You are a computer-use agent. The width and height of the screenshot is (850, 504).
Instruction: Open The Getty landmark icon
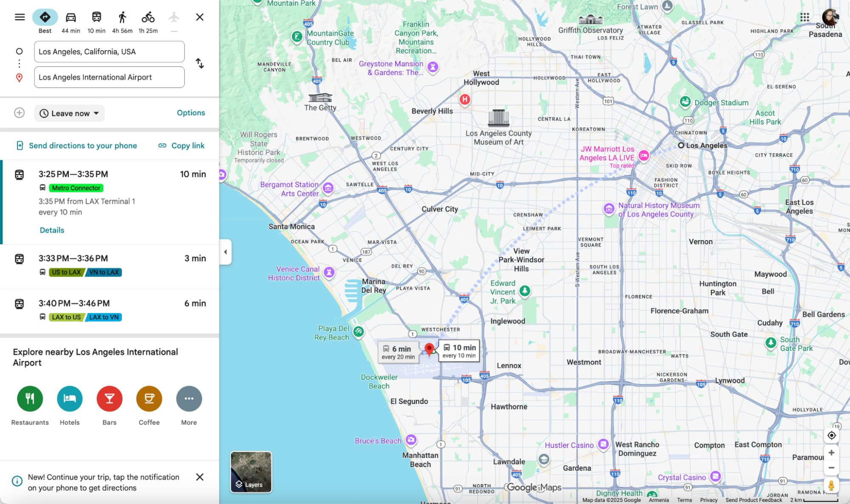pyautogui.click(x=320, y=97)
